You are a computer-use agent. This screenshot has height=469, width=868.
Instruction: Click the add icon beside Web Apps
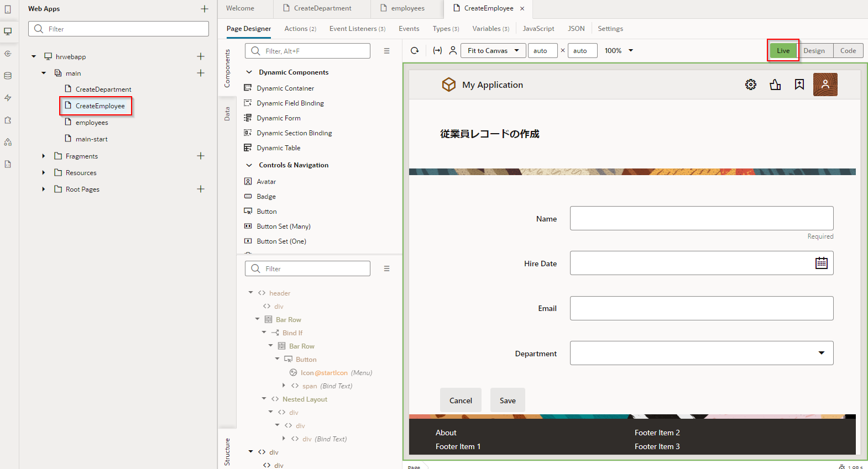point(204,9)
